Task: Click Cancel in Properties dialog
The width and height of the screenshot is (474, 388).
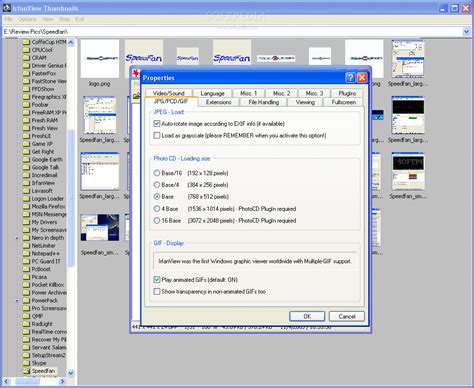Action: click(x=347, y=316)
